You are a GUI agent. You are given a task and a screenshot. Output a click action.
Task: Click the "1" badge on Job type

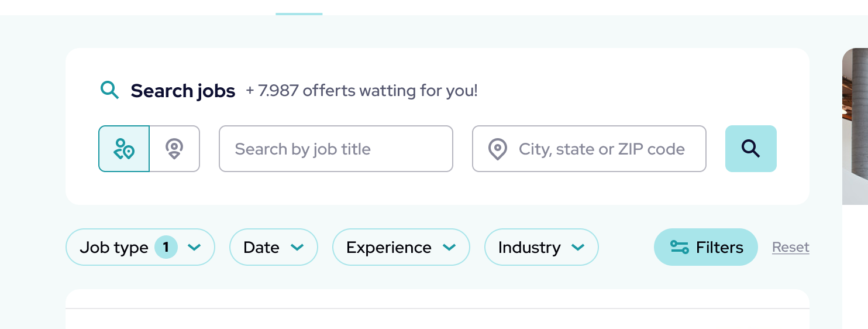(x=166, y=248)
